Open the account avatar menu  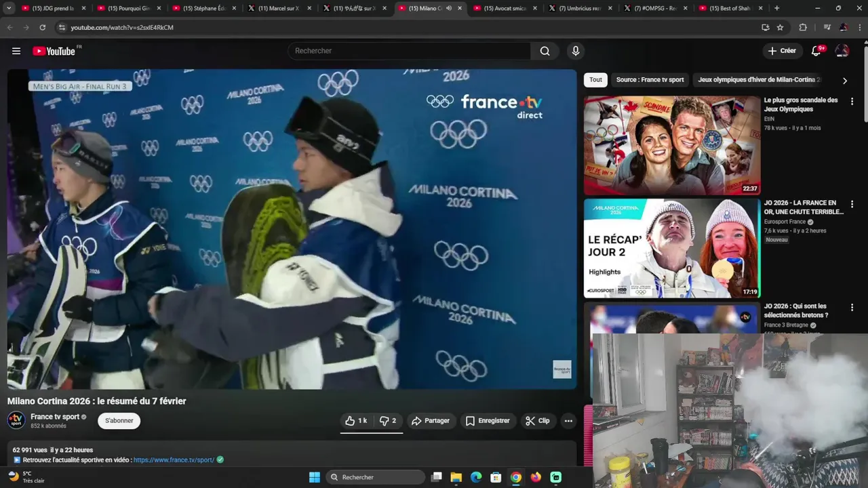click(x=842, y=51)
